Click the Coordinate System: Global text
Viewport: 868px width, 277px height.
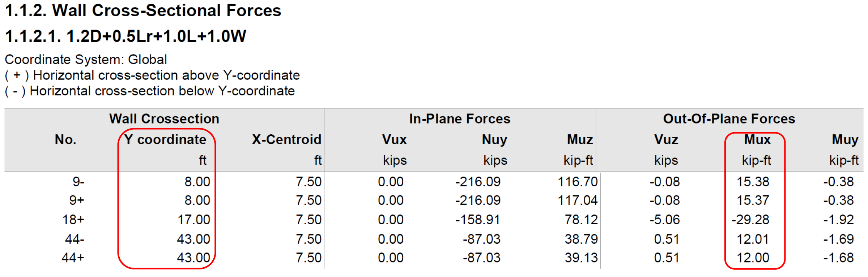click(86, 60)
